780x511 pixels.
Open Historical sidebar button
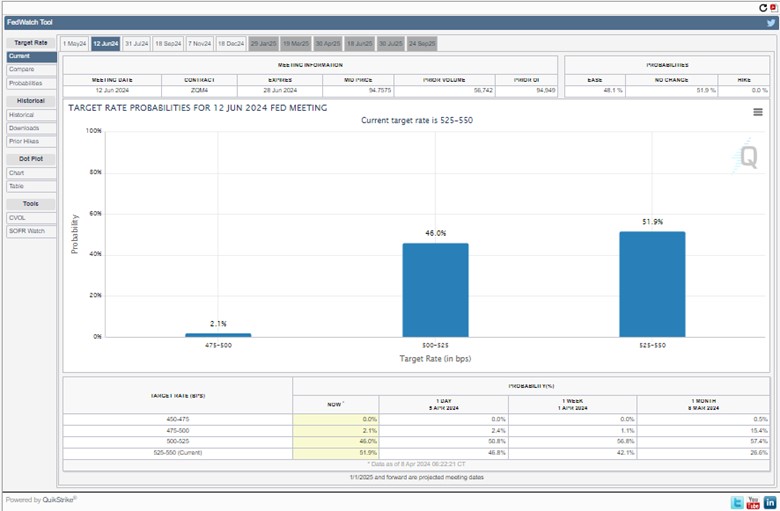[x=31, y=115]
